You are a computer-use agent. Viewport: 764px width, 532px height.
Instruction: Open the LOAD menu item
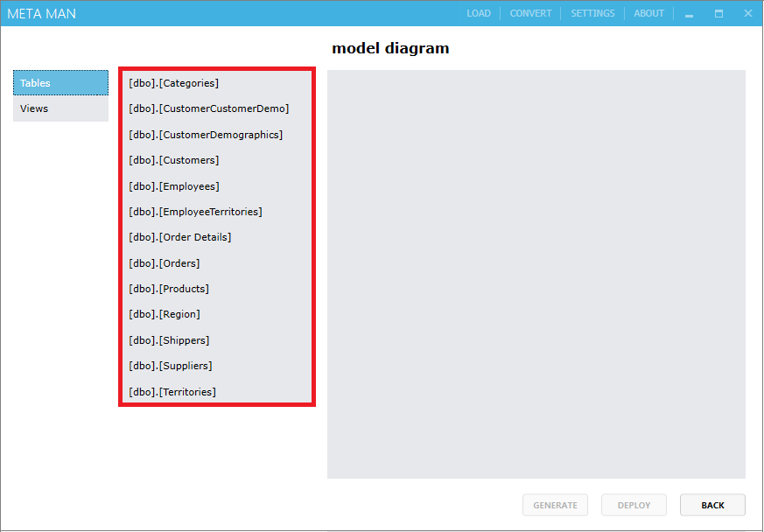click(479, 13)
